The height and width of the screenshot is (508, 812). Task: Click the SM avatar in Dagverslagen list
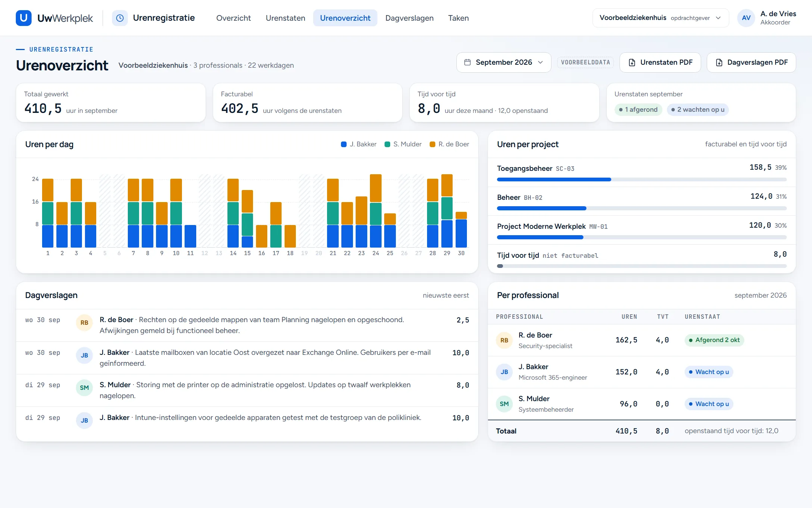point(84,388)
